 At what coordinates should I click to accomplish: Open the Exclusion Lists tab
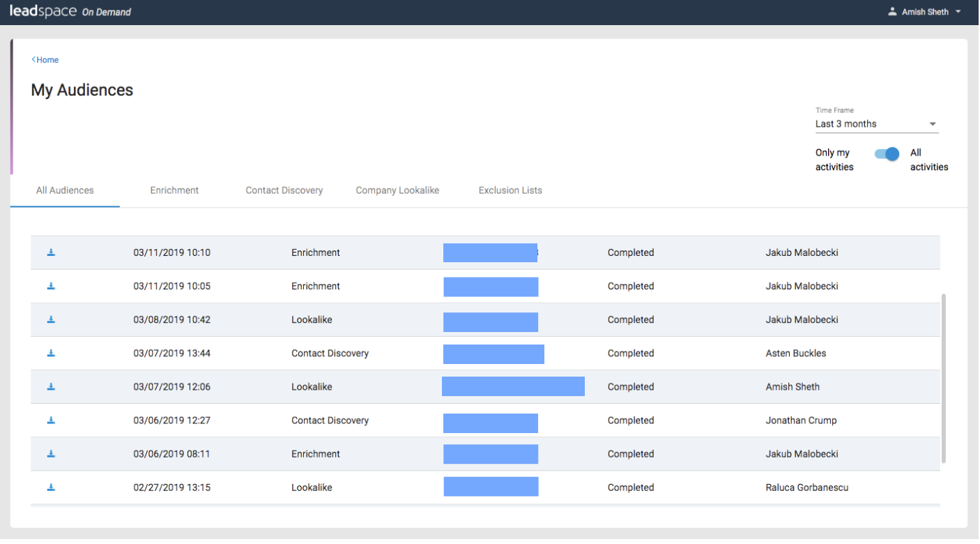click(x=510, y=190)
